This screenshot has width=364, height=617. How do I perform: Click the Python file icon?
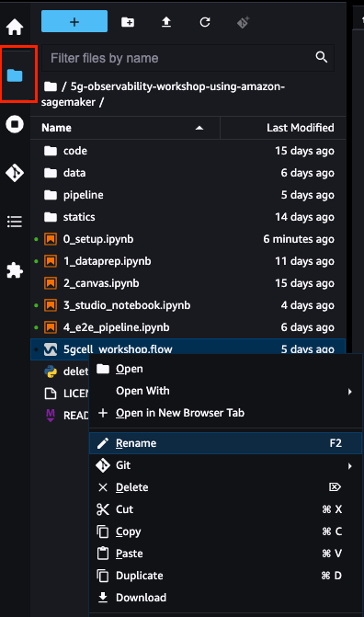(x=51, y=371)
